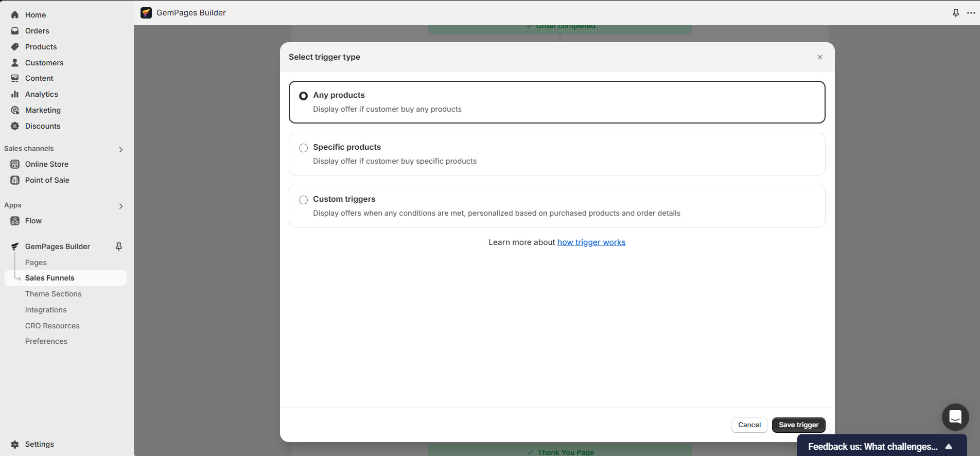Expand the Apps section chevron
This screenshot has width=980, height=456.
tap(121, 206)
